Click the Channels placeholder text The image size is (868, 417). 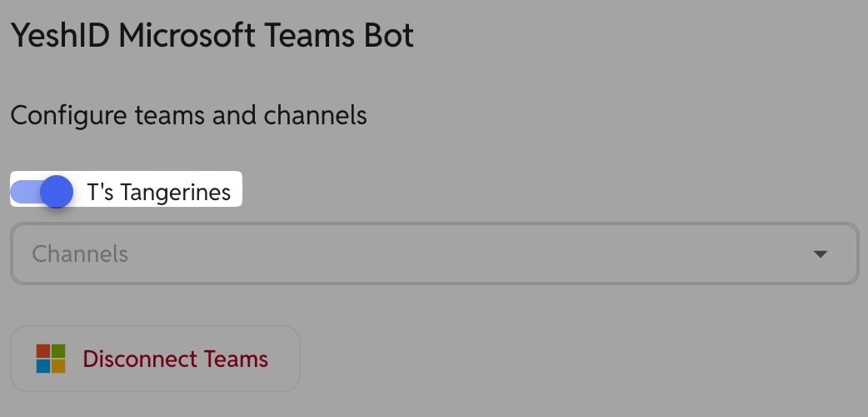80,254
